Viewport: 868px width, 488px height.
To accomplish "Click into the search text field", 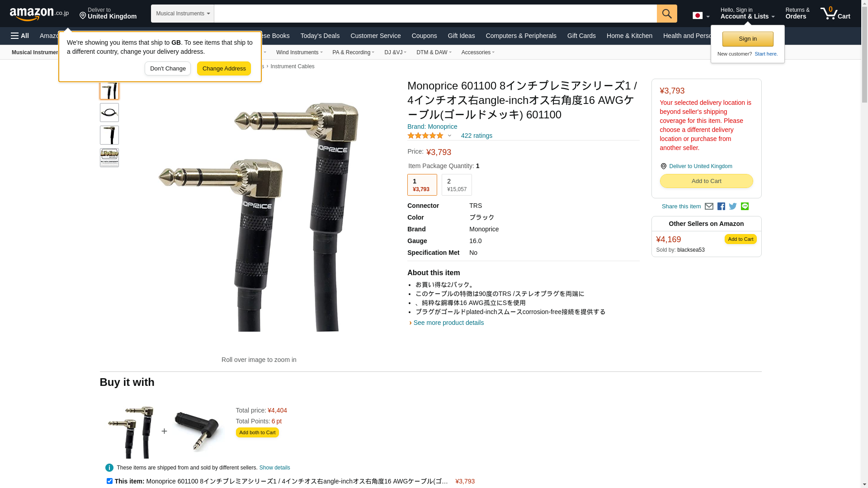I will (435, 14).
